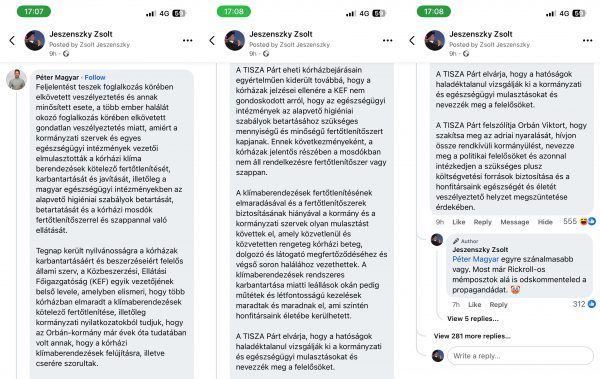Open tagged Péter Magyar mention in author reply

(x=475, y=259)
